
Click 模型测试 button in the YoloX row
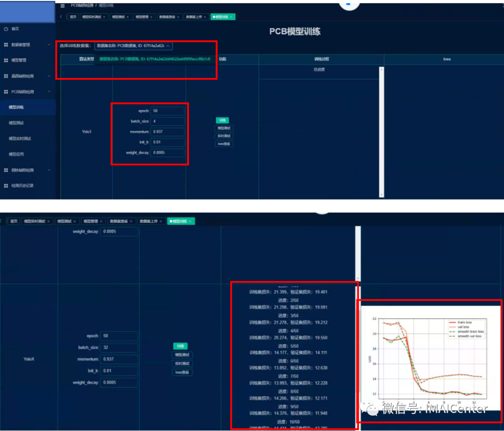click(182, 355)
